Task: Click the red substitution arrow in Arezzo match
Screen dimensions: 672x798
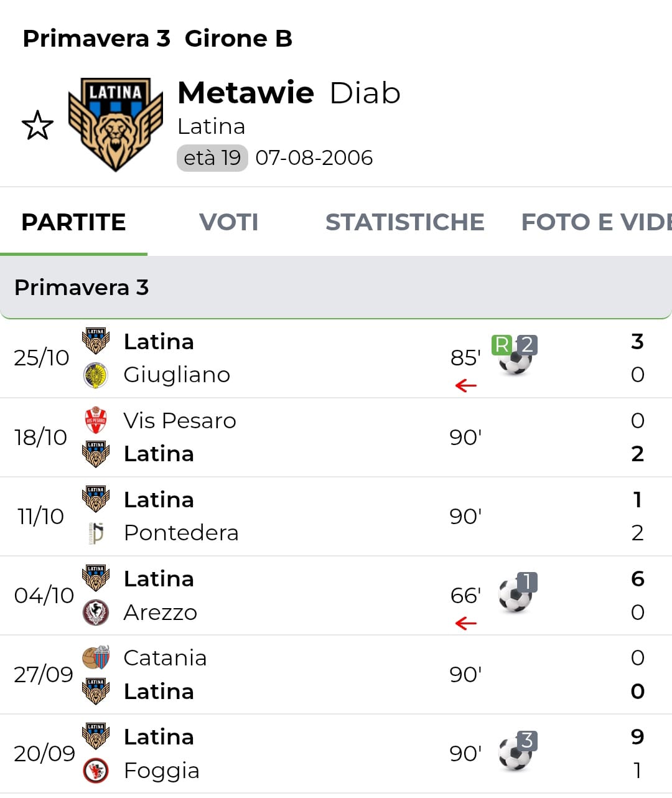Action: (465, 623)
